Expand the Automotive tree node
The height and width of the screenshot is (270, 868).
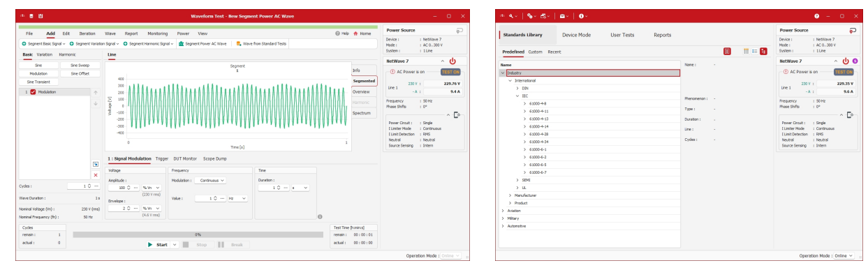pyautogui.click(x=503, y=226)
